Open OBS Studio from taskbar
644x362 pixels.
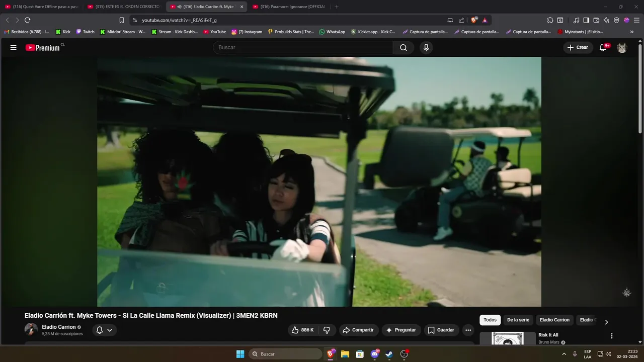tap(404, 354)
